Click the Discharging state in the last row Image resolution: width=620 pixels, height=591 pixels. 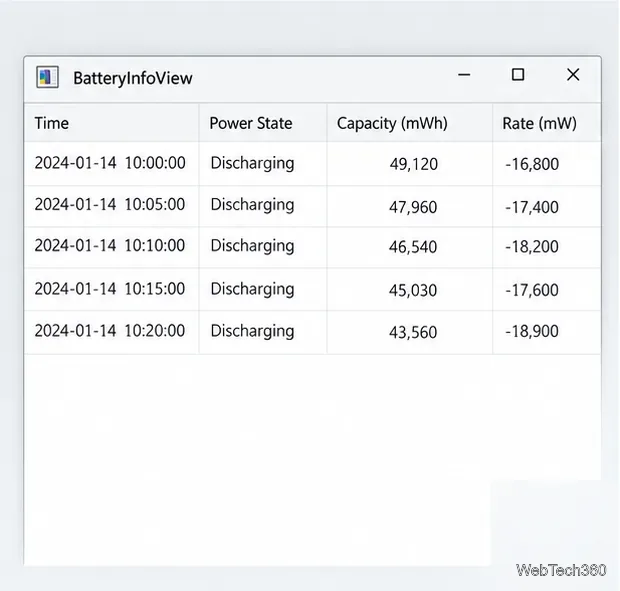[252, 331]
